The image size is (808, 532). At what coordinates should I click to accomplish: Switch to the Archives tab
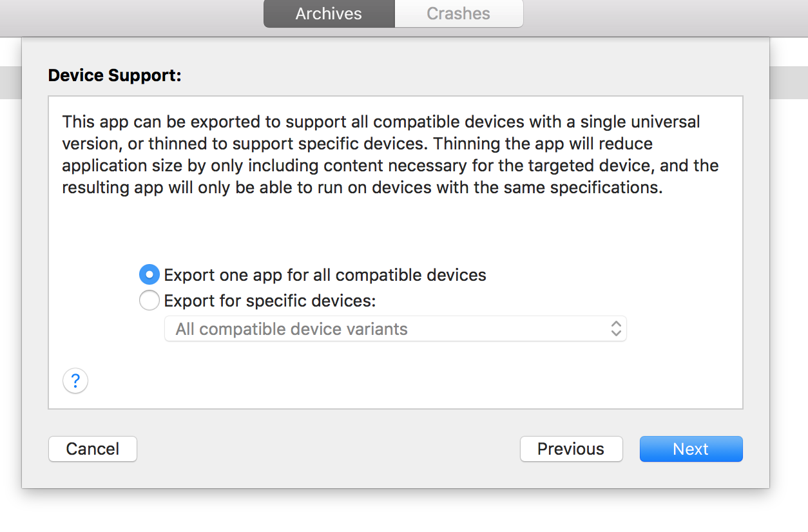329,14
